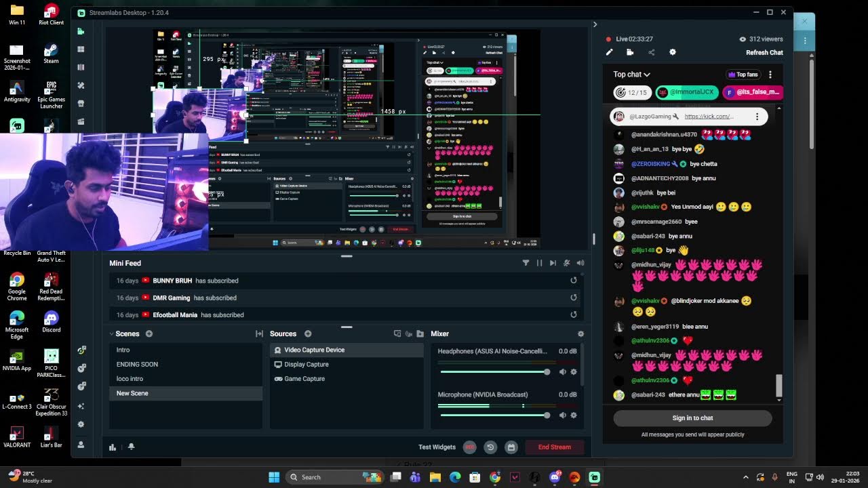Open the Themes icon in the sidebar
The image size is (868, 488).
click(x=81, y=85)
